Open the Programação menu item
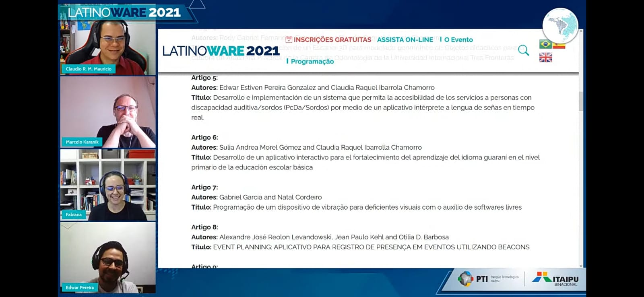Image resolution: width=644 pixels, height=297 pixels. (312, 61)
